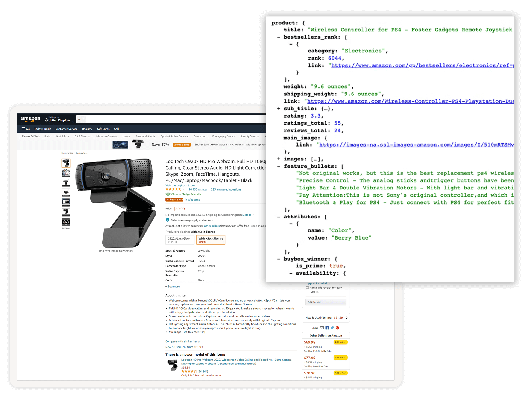Expand the Mirrorless Cameras dropdown
The height and width of the screenshot is (397, 532).
coord(107,136)
